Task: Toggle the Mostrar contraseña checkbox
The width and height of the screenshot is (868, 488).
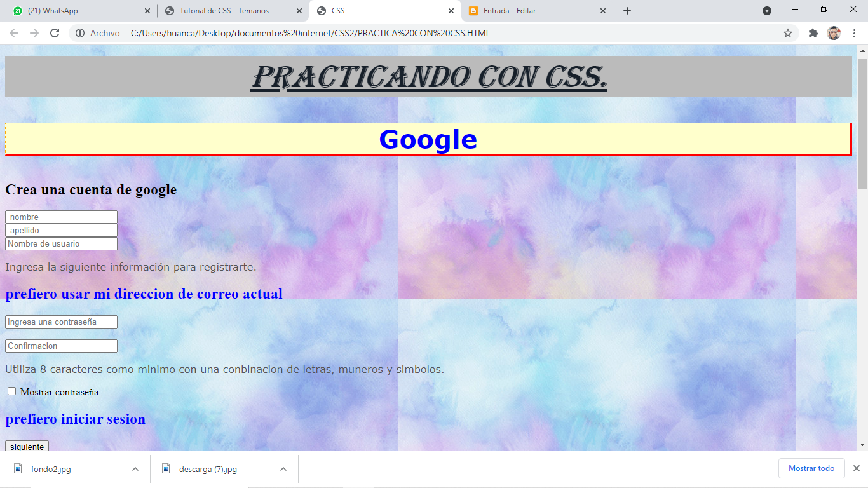Action: pos(11,391)
